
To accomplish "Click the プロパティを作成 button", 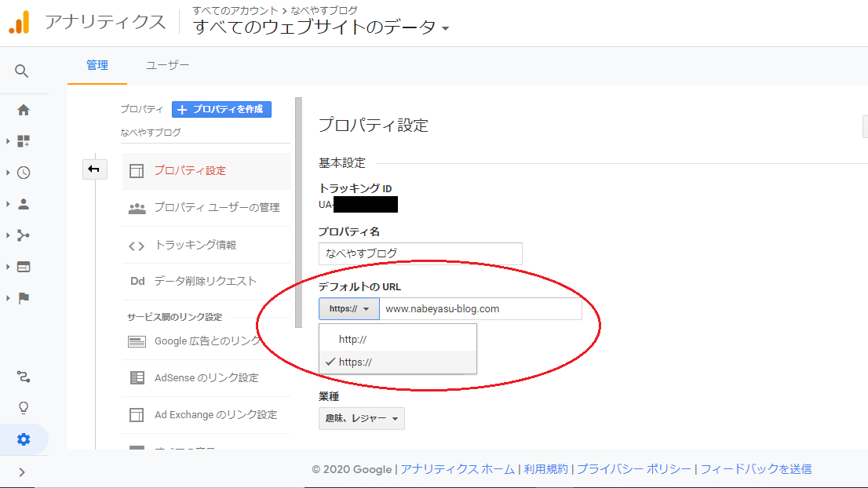I will 221,110.
